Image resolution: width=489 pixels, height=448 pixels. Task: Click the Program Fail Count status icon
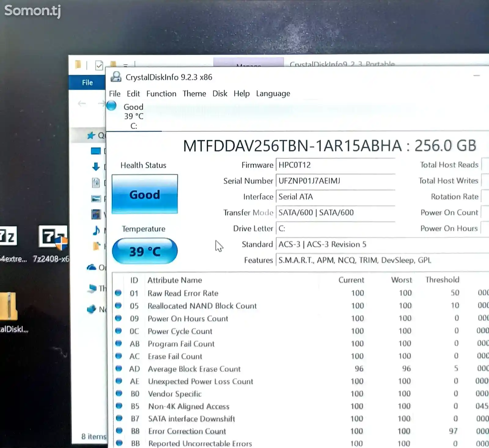119,343
